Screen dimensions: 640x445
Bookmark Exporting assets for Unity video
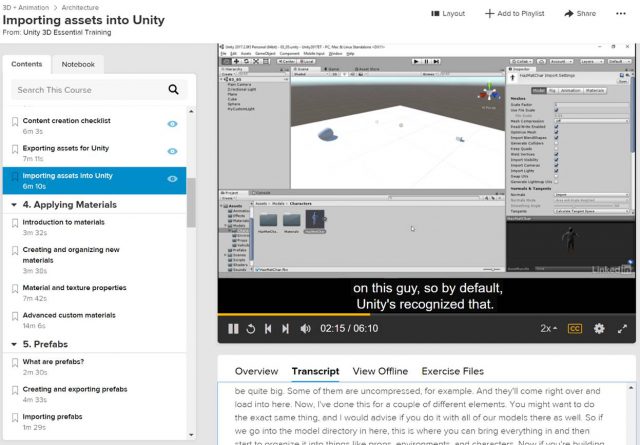(15, 149)
